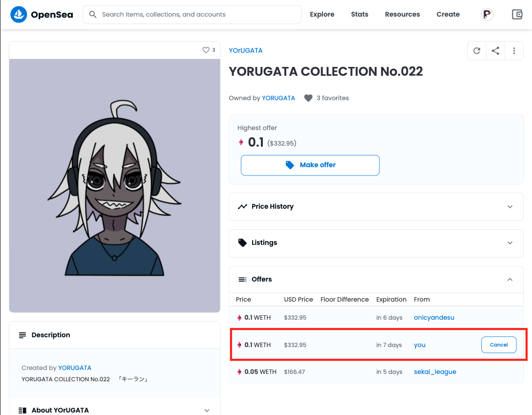Open the Stats menu
The width and height of the screenshot is (532, 415).
tap(360, 15)
